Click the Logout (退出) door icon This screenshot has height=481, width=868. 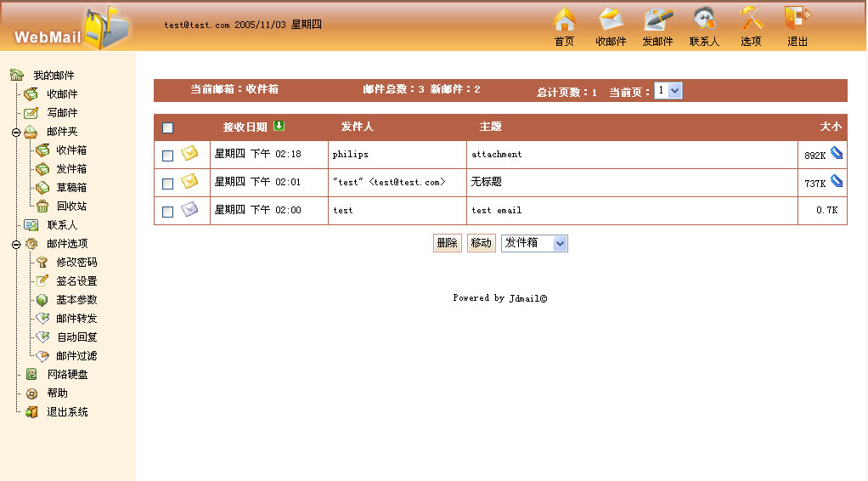point(797,20)
